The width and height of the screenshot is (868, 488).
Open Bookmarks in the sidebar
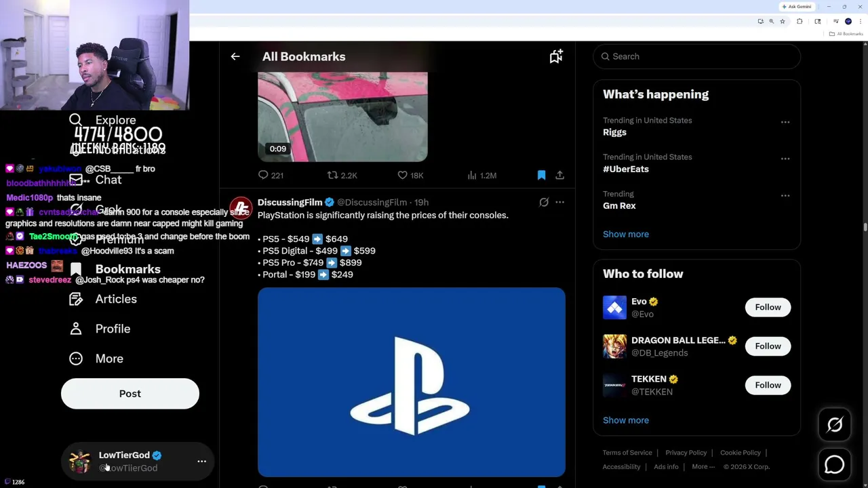115,269
